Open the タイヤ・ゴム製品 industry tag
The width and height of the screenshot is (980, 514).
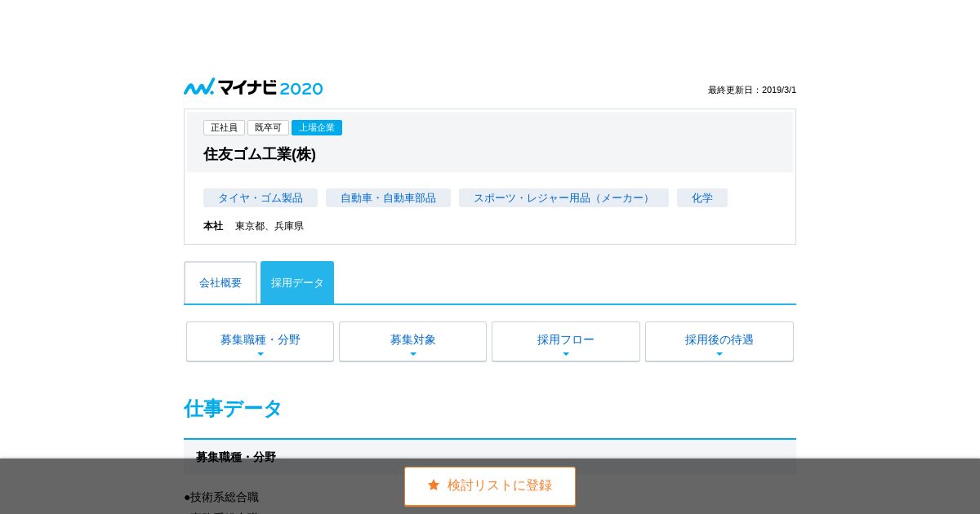coord(261,198)
